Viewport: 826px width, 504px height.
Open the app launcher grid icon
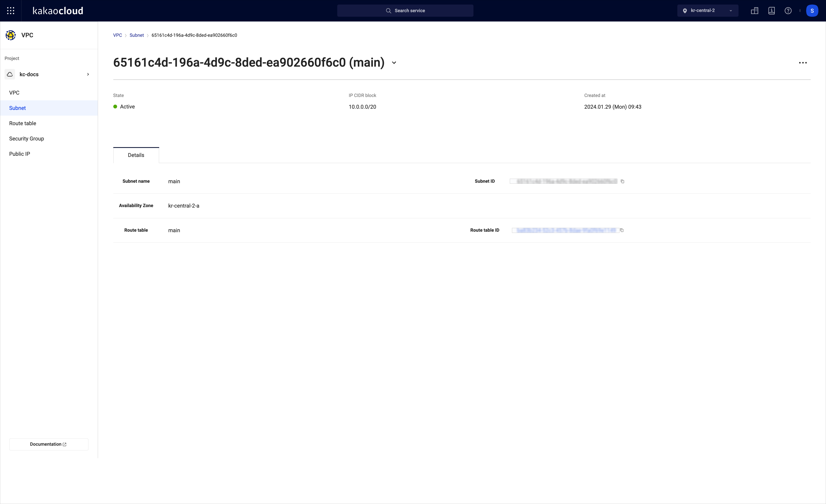click(11, 11)
